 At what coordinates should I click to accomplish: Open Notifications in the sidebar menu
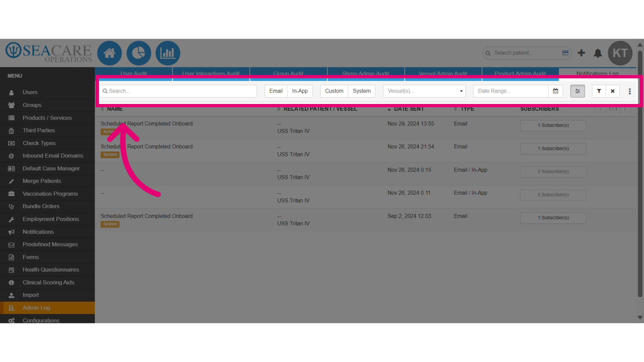pyautogui.click(x=47, y=232)
